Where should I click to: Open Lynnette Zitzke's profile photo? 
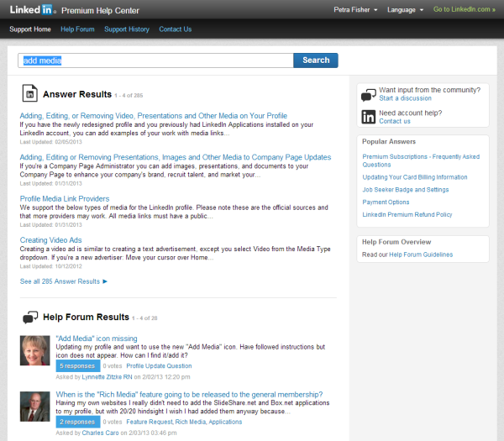[x=34, y=350]
